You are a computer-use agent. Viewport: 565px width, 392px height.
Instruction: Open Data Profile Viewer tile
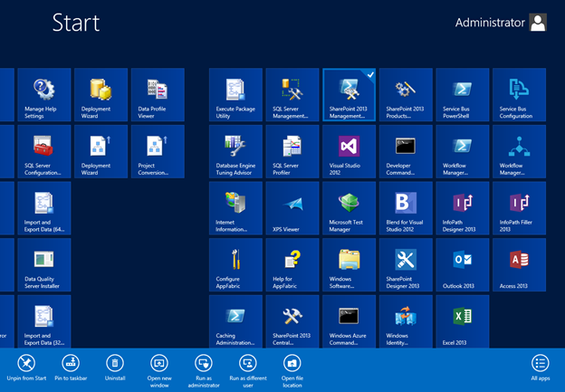158,95
